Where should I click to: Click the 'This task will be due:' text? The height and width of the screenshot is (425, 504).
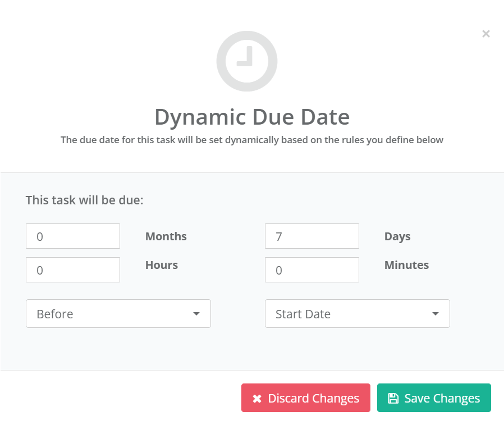click(x=85, y=200)
